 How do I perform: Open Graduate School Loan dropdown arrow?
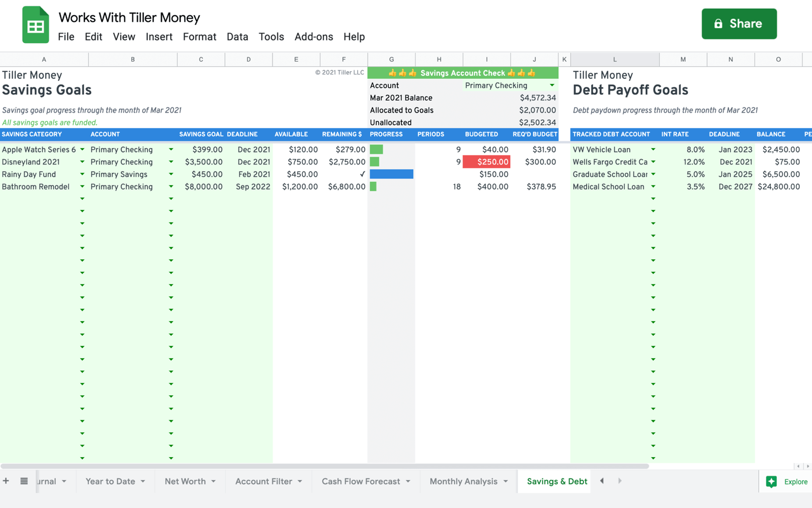[x=653, y=174]
